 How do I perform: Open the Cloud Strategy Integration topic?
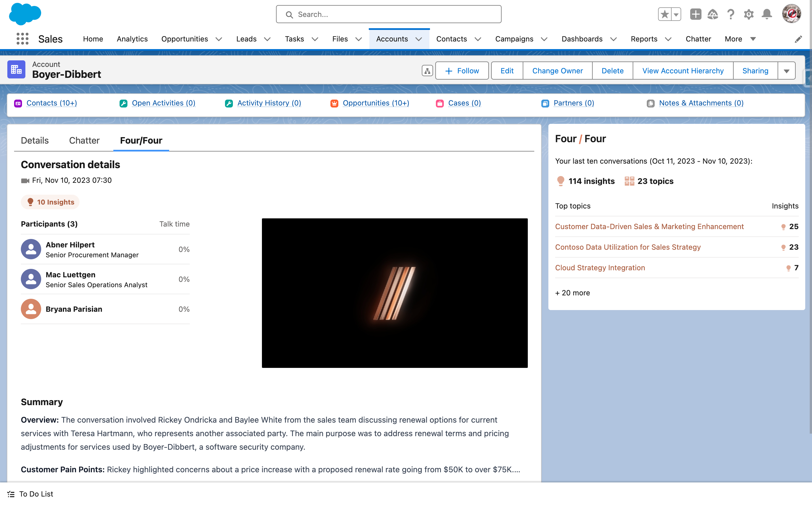click(x=600, y=267)
